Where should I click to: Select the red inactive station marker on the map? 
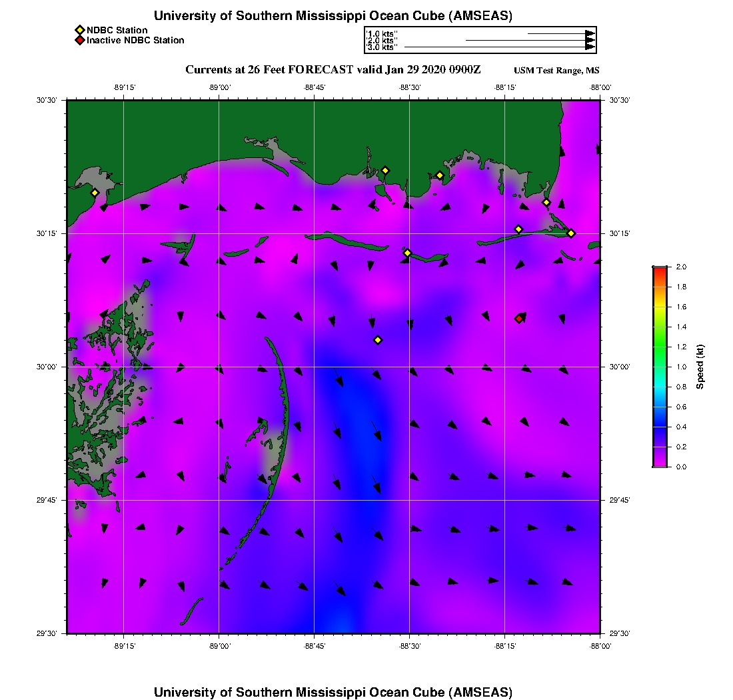pos(519,319)
